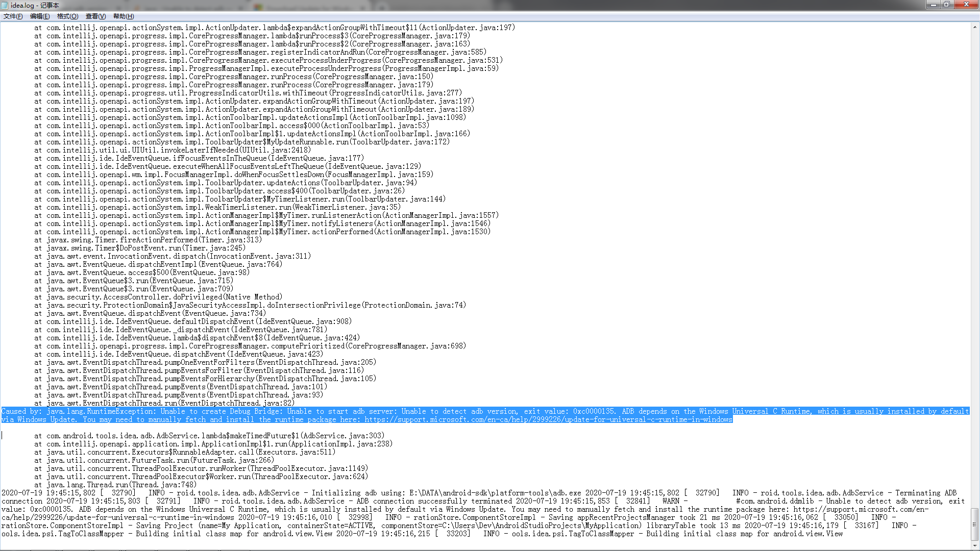
Task: Click the vertical scrollbar down arrow
Action: pos(975,544)
